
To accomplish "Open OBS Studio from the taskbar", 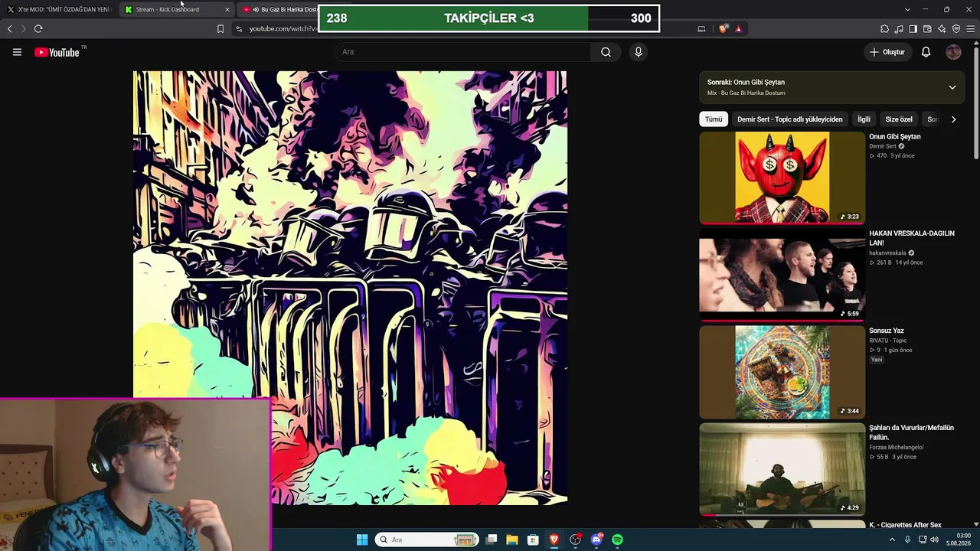I will click(575, 540).
